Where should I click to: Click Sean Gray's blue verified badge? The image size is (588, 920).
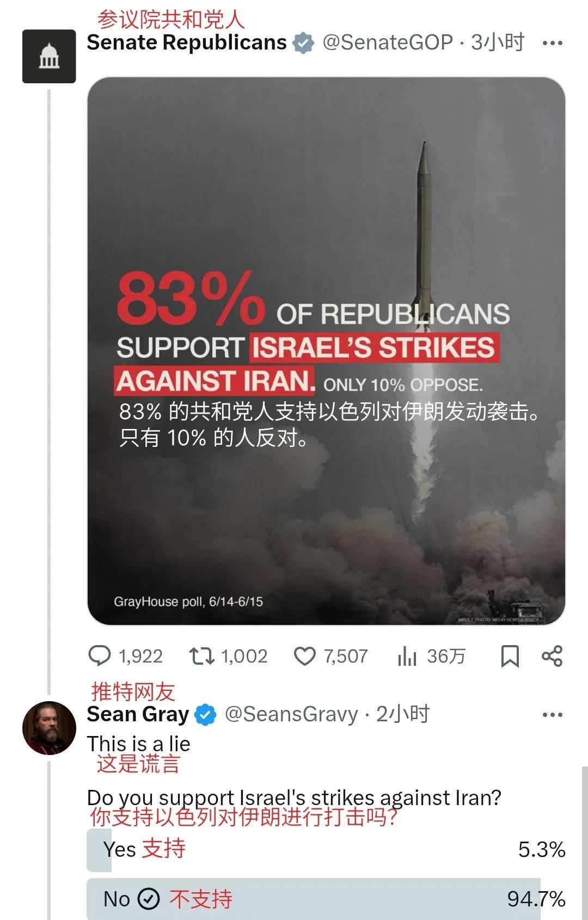[205, 715]
